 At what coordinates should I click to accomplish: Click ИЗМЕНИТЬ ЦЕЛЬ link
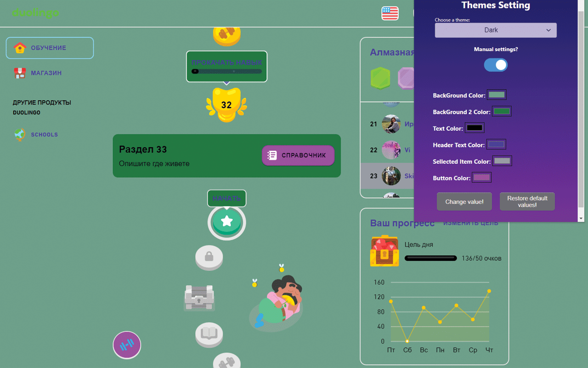tap(470, 224)
